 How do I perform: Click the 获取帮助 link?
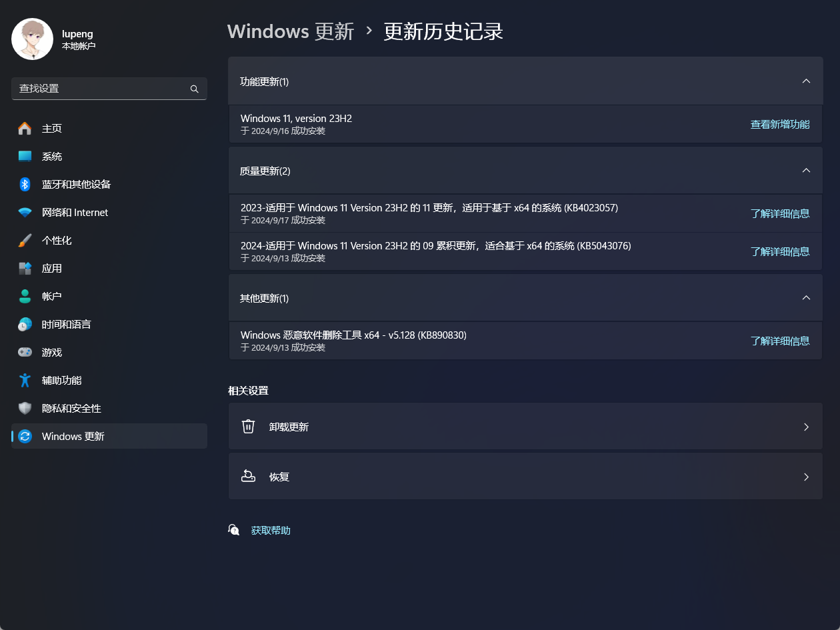tap(271, 531)
